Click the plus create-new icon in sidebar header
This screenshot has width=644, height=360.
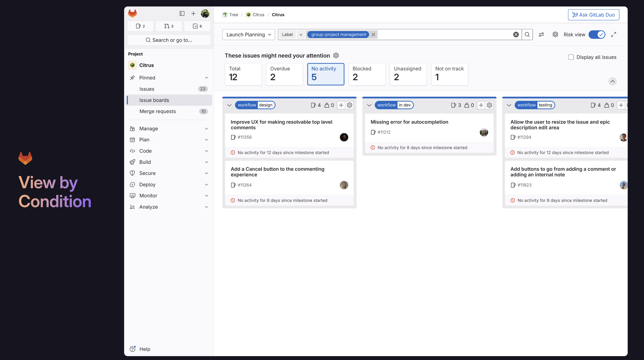[x=193, y=13]
